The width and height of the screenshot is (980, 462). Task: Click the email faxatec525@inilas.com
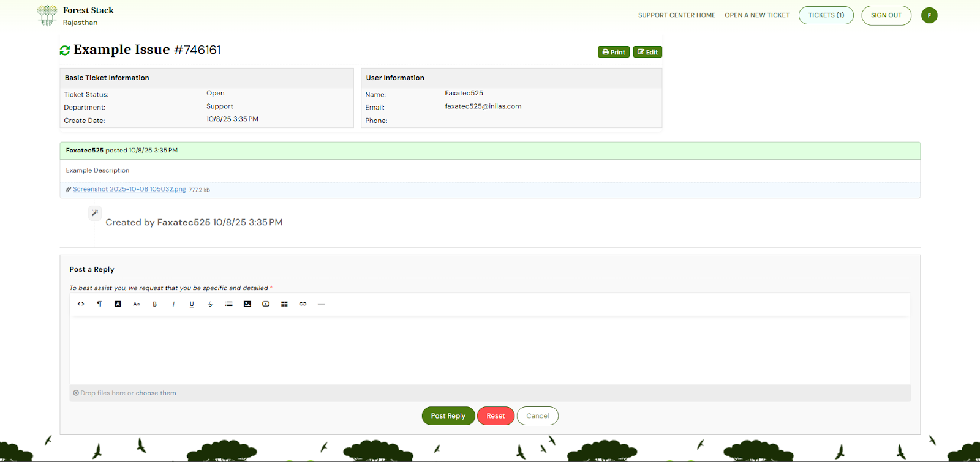(483, 106)
